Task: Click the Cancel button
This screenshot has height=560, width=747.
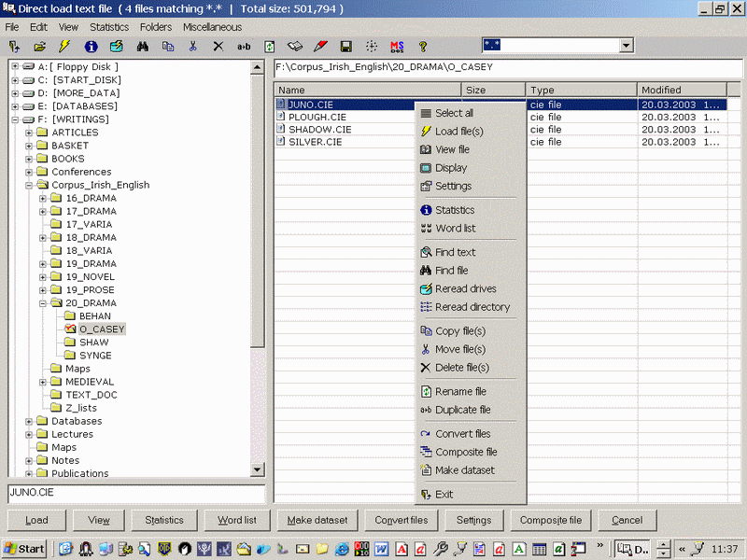Action: (x=627, y=520)
